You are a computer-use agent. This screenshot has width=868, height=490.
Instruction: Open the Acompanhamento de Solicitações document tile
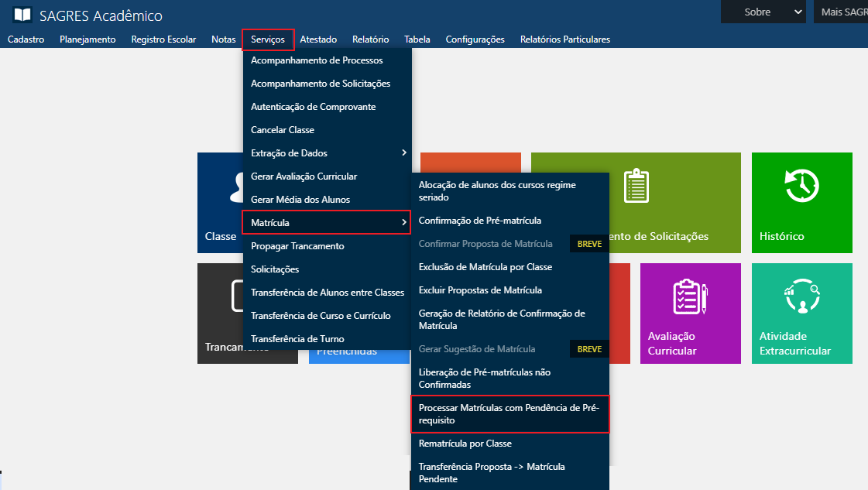(x=678, y=203)
